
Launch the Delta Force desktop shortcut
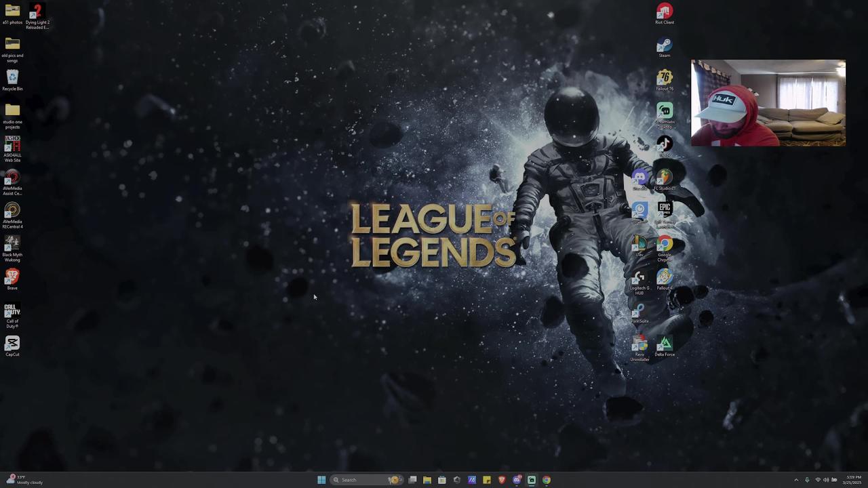click(x=665, y=346)
